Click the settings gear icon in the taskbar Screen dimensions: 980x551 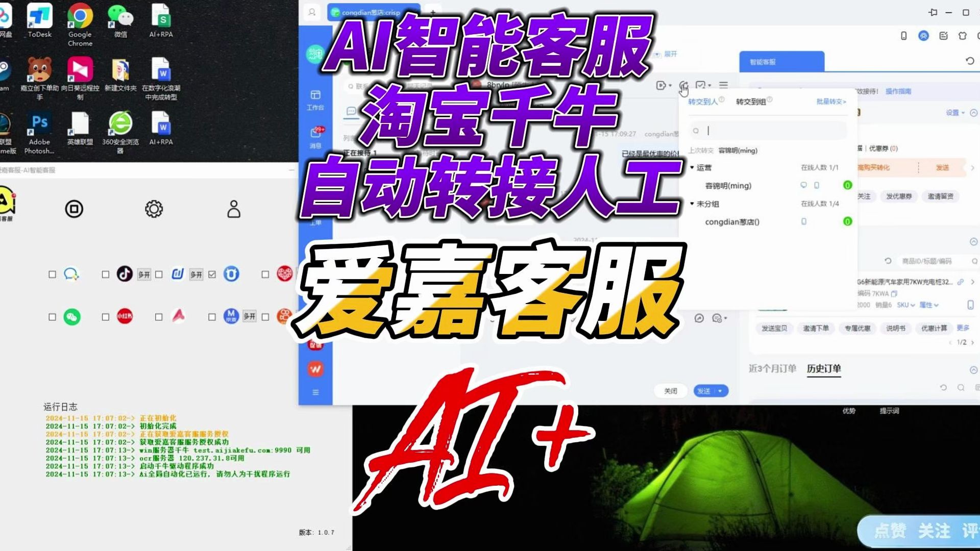tap(153, 209)
